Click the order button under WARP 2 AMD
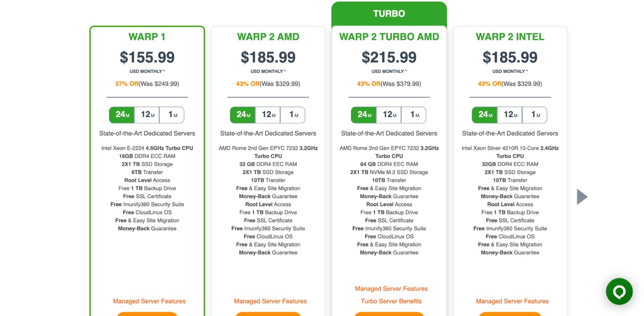Viewport: 644px width, 316px height. tap(268, 314)
